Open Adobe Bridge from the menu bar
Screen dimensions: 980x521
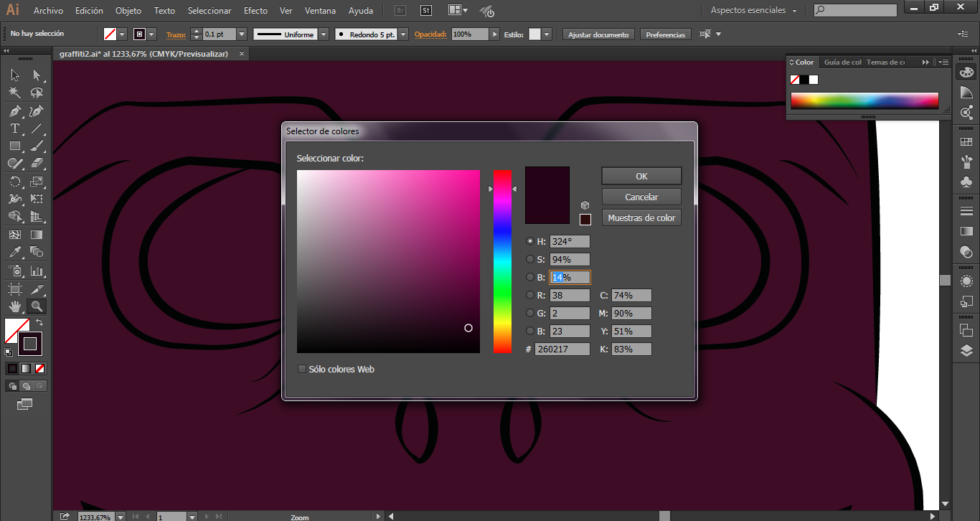tap(401, 11)
